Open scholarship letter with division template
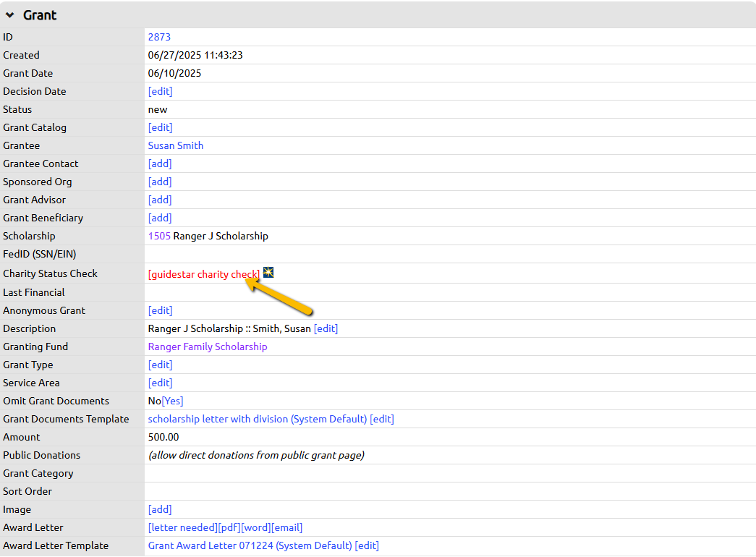This screenshot has height=557, width=756. coord(258,419)
